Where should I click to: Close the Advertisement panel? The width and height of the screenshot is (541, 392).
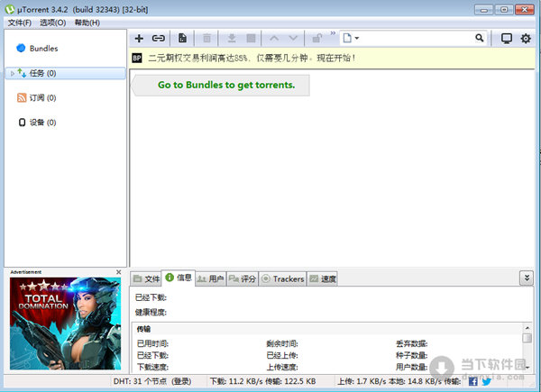(x=119, y=272)
